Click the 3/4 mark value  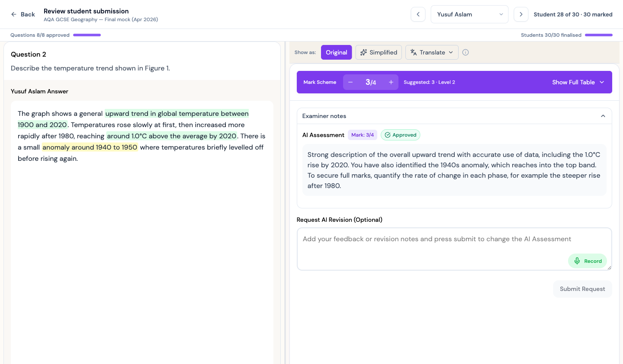tap(371, 82)
